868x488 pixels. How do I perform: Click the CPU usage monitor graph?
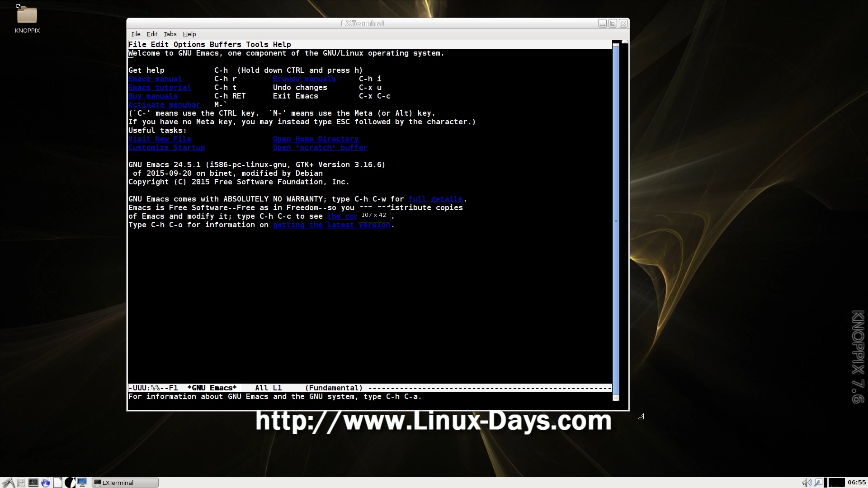836,483
